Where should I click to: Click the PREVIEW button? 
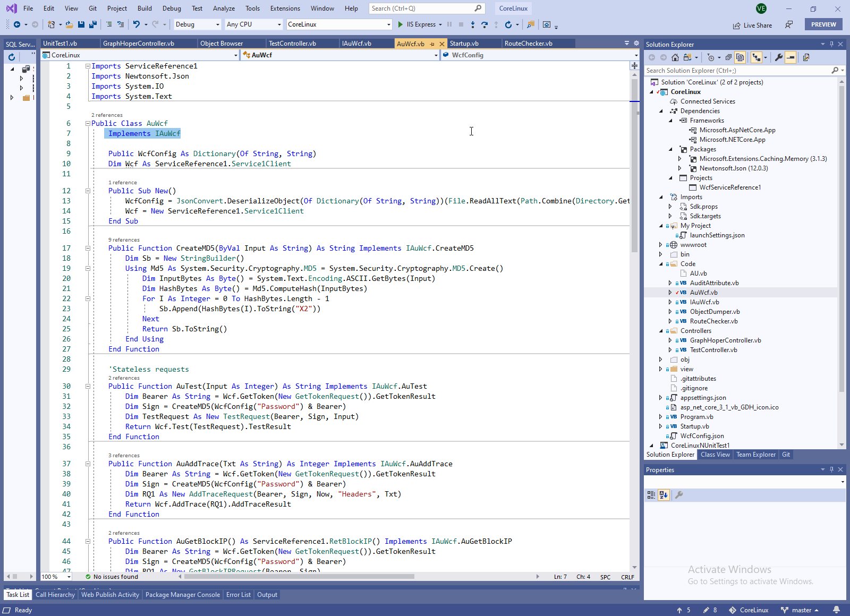(x=823, y=24)
